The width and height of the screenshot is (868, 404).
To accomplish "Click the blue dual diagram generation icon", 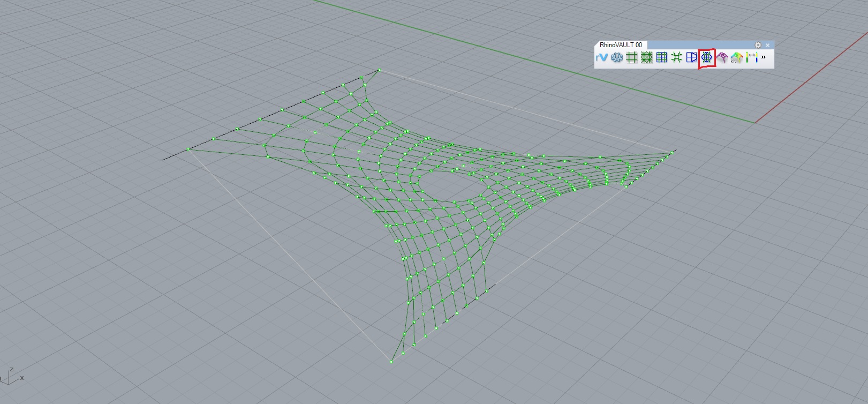I will [x=692, y=57].
